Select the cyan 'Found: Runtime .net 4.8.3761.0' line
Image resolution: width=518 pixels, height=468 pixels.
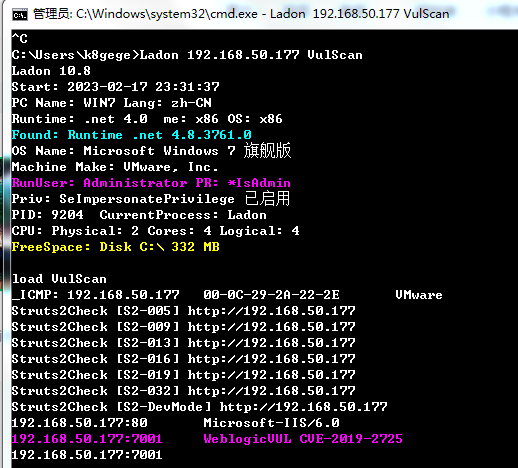click(131, 135)
